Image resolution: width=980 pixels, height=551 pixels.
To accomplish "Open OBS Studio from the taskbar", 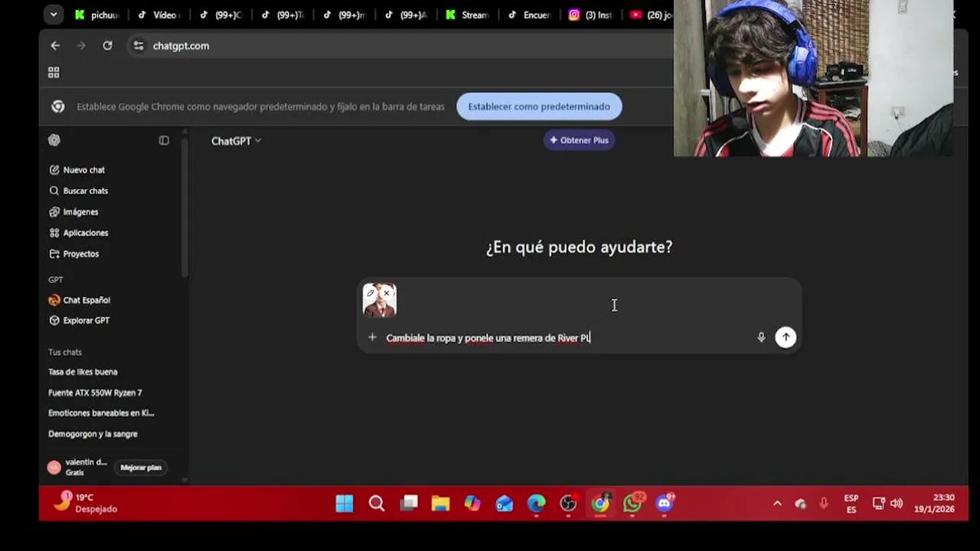I will pos(568,504).
